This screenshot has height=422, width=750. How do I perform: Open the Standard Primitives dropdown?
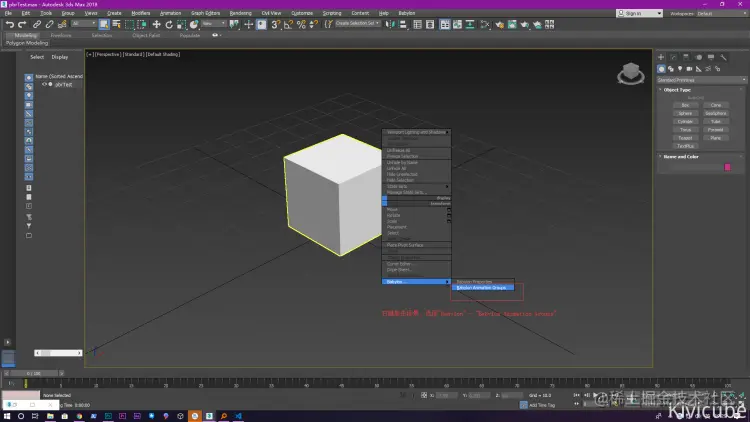pyautogui.click(x=701, y=80)
